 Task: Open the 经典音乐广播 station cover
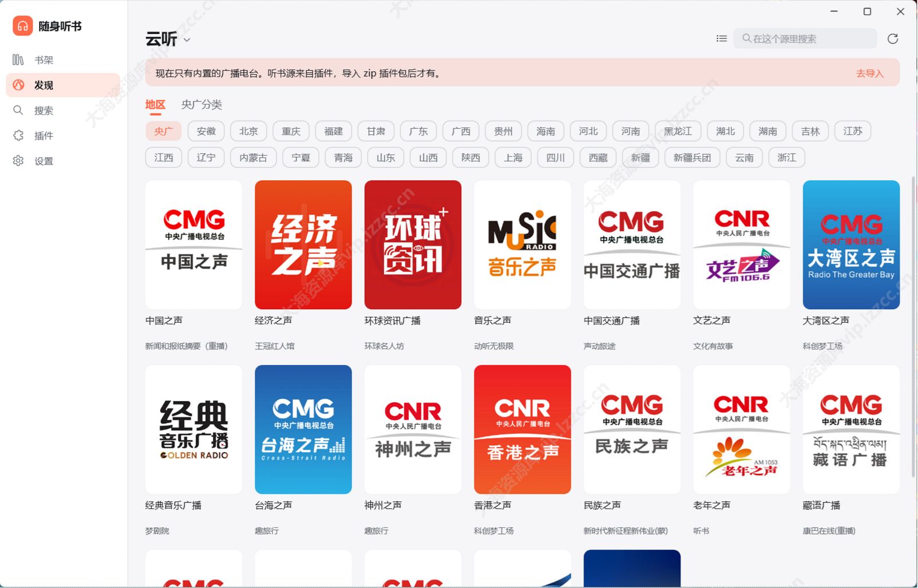pos(194,430)
